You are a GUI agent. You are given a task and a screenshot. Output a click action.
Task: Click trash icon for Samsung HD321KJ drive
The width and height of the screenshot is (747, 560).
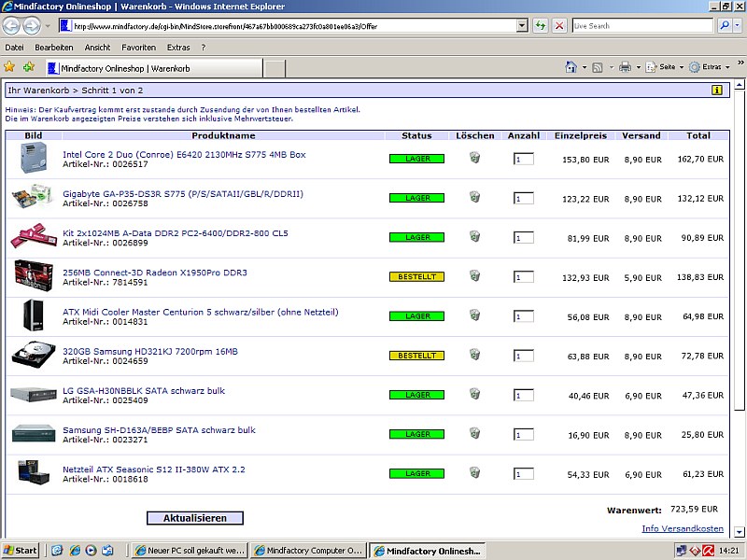point(474,355)
